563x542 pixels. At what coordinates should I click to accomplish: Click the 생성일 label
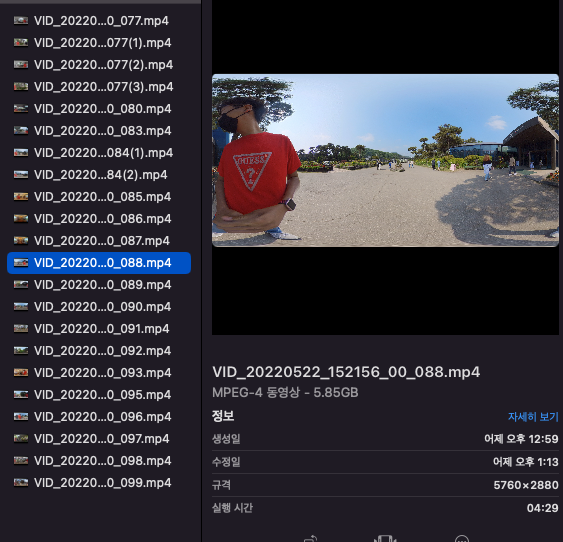(x=226, y=439)
